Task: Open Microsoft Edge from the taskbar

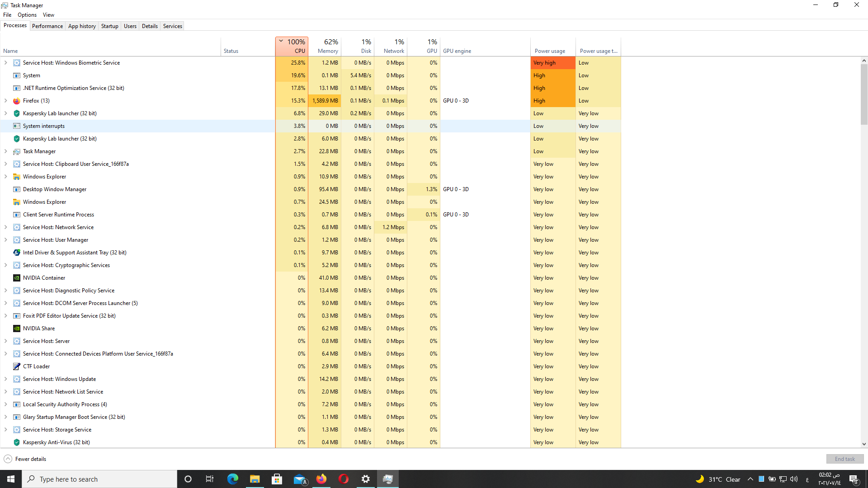Action: 233,479
